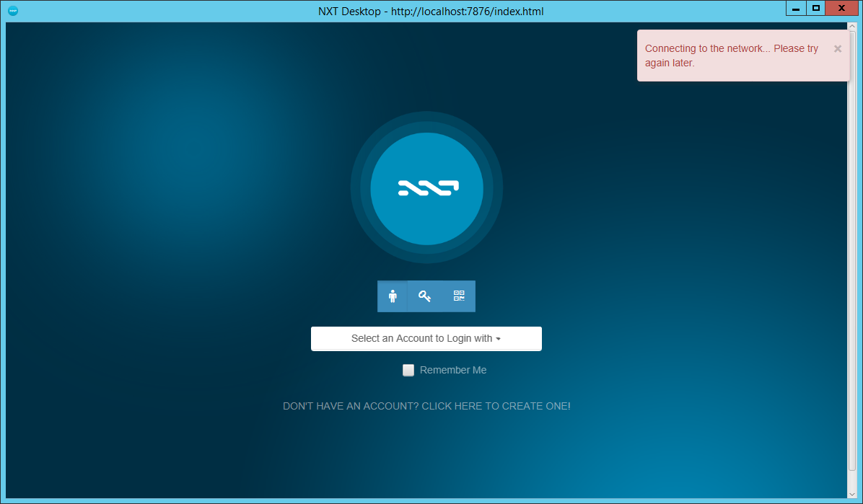863x504 pixels.
Task: Select the account login mode person icon
Action: [x=393, y=296]
